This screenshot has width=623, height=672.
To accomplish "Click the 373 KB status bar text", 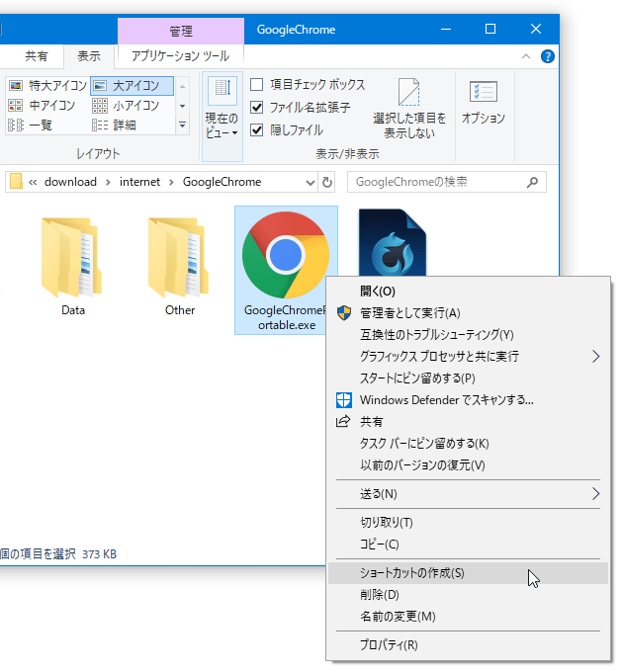I will [99, 554].
